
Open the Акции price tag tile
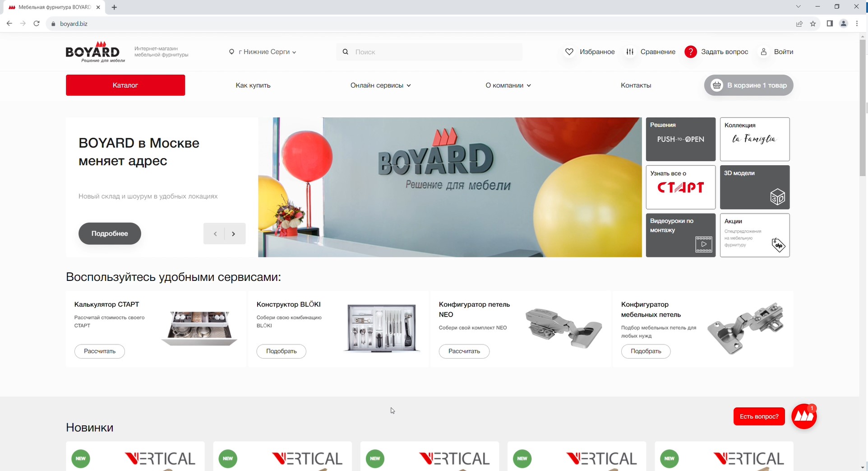click(x=755, y=235)
